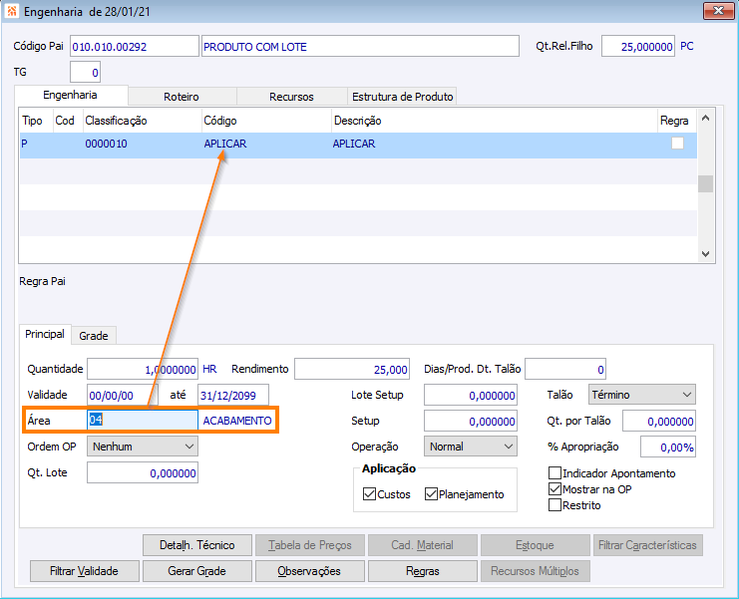Uncheck the Planejamento checkbox

point(431,494)
